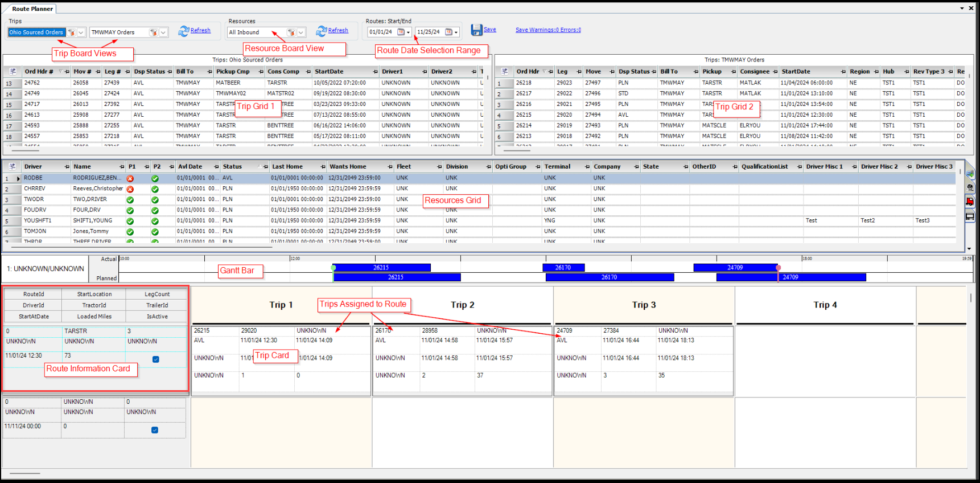The image size is (980, 483).
Task: Toggle IsActive checkbox on second route card
Action: coord(155,430)
